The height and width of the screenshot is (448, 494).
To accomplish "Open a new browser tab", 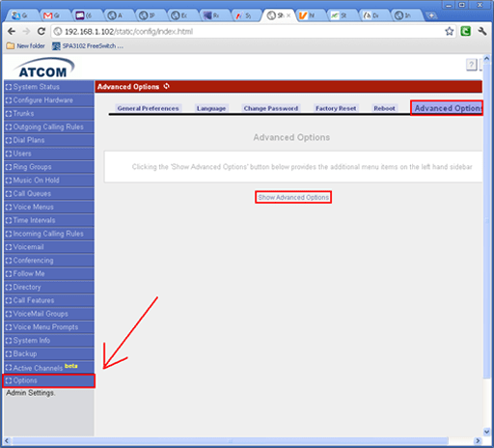I will click(x=431, y=15).
